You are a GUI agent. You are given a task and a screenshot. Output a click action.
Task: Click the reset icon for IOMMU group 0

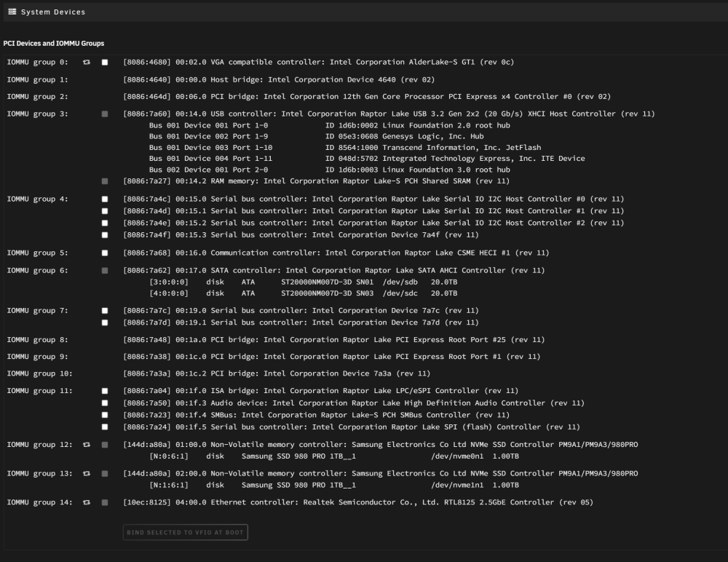[x=87, y=62]
